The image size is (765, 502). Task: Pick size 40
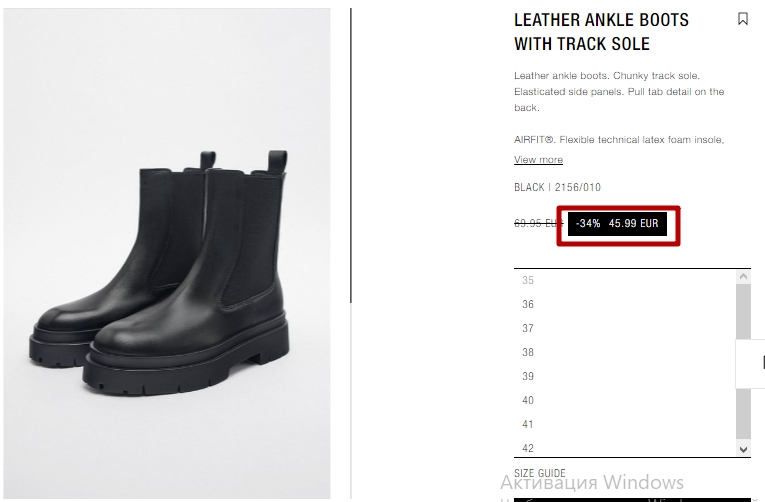(x=528, y=400)
